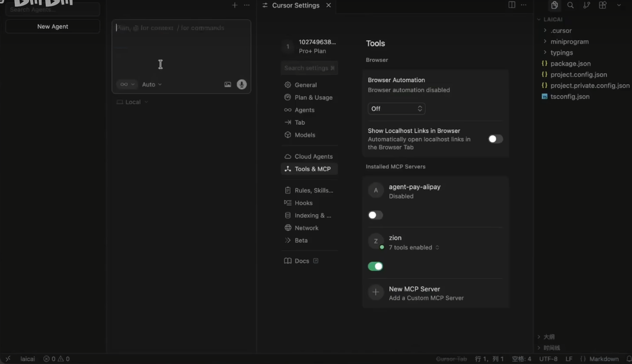Click the New Agent button
632x364 pixels.
click(x=53, y=27)
